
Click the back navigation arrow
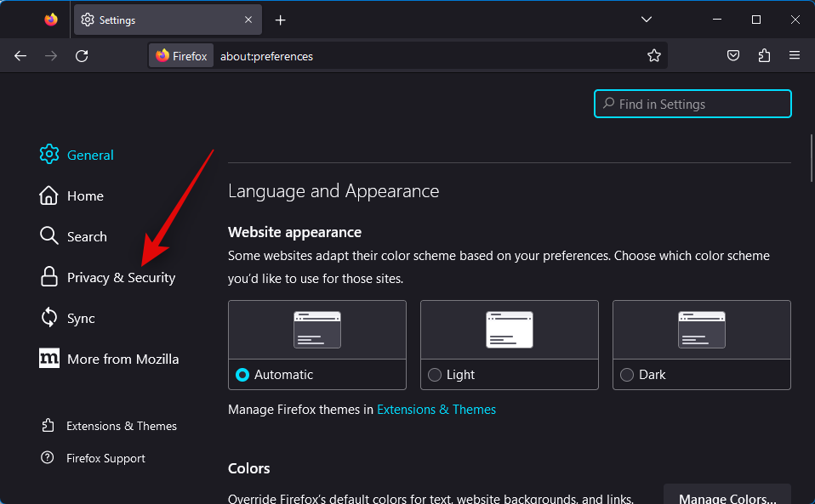tap(20, 56)
